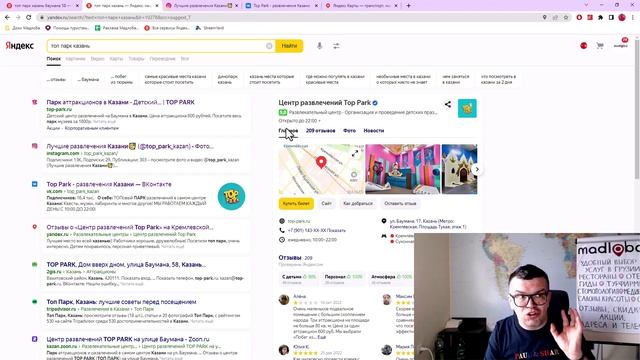Click the browser forward arrow
The height and width of the screenshot is (360, 640).
point(18,18)
